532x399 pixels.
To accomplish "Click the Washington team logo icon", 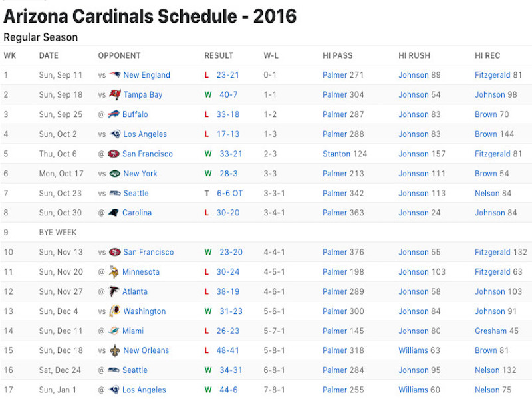I will coord(114,311).
